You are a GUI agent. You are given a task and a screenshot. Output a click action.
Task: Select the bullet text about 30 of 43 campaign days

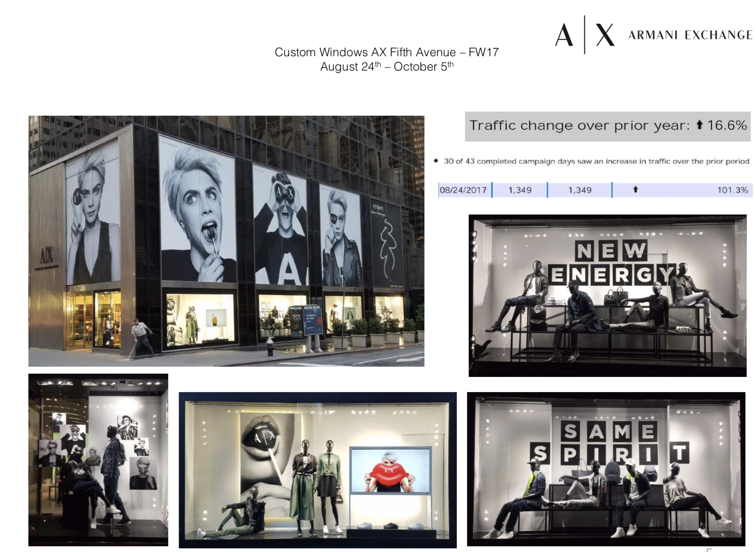coord(596,161)
